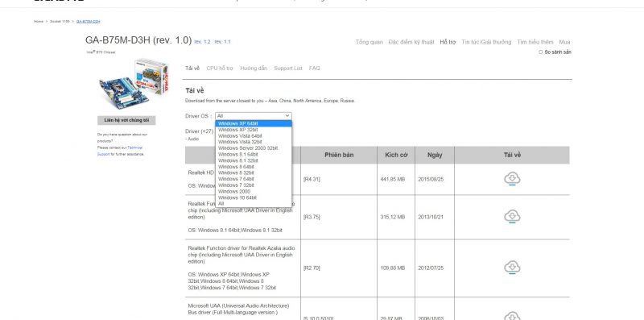Choose All at bottom of OS list
This screenshot has height=320, width=644.
[x=254, y=204]
